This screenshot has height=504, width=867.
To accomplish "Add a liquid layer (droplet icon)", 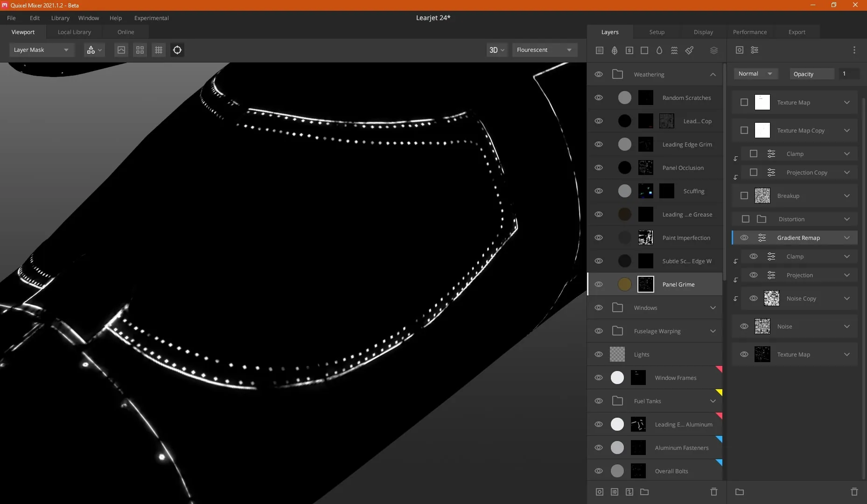I will tap(659, 50).
